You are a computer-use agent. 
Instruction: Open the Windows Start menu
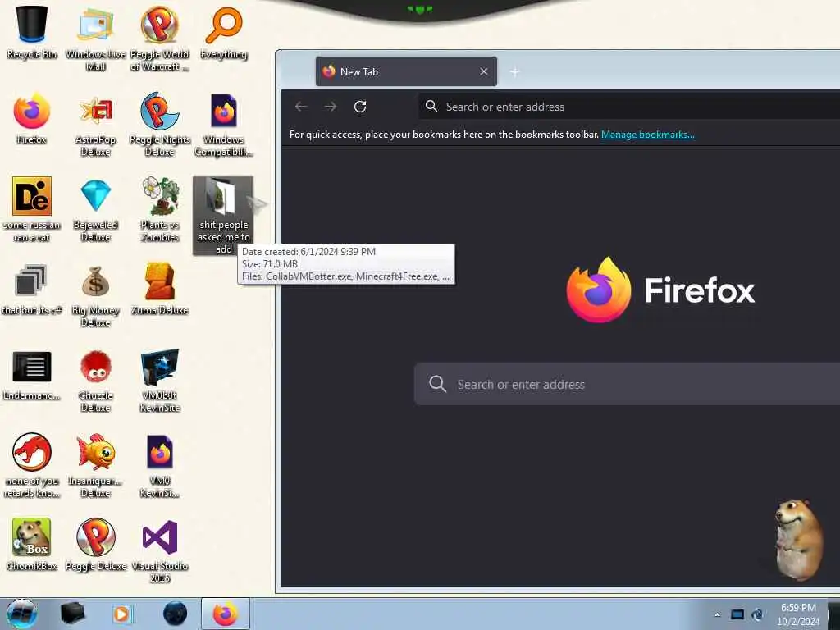[21, 614]
